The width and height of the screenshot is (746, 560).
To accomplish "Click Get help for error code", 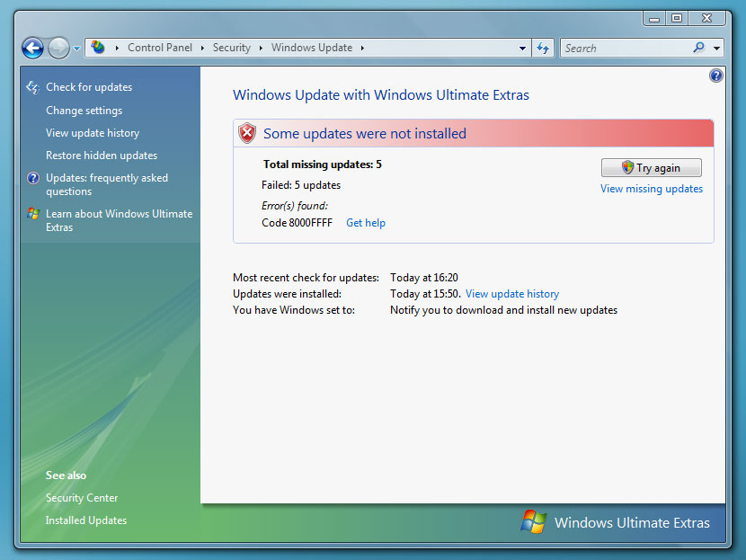I will [365, 223].
